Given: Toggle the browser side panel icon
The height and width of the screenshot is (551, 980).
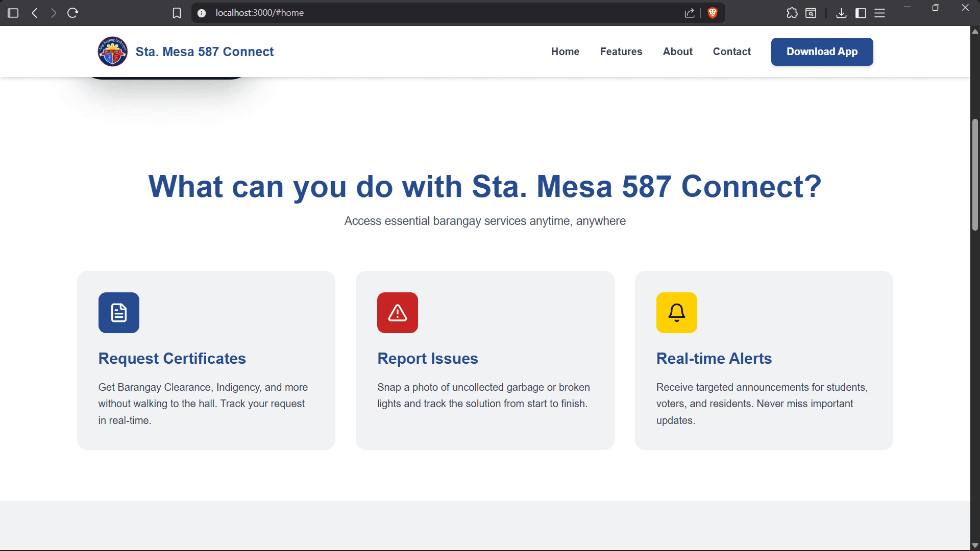Looking at the screenshot, I should pos(861,13).
